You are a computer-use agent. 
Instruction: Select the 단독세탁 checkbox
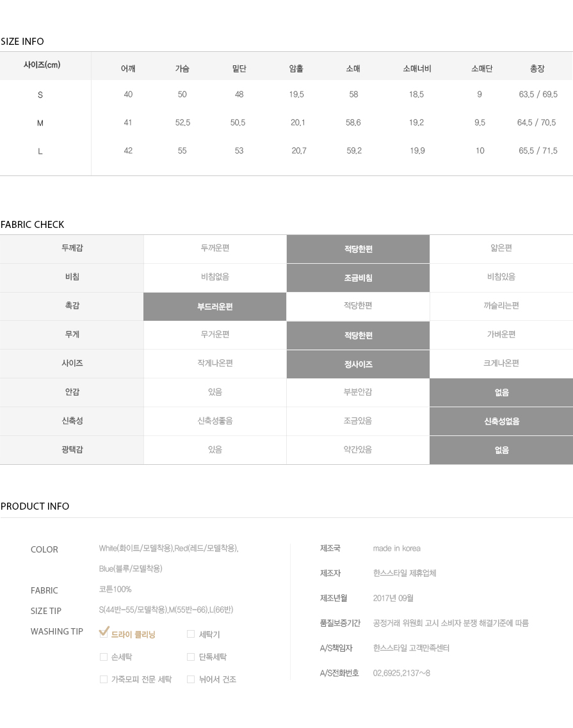coord(190,656)
